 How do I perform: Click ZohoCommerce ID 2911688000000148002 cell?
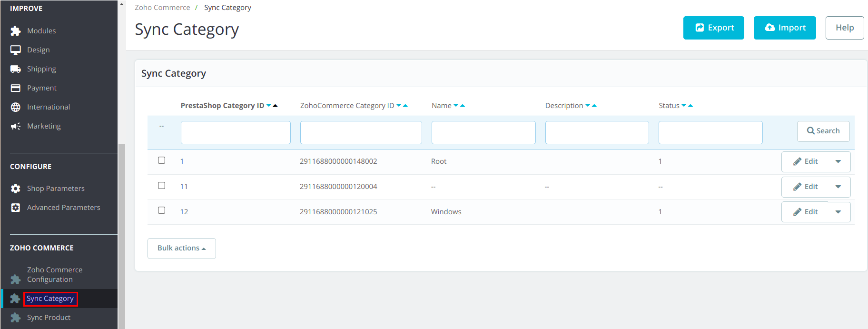pos(338,161)
